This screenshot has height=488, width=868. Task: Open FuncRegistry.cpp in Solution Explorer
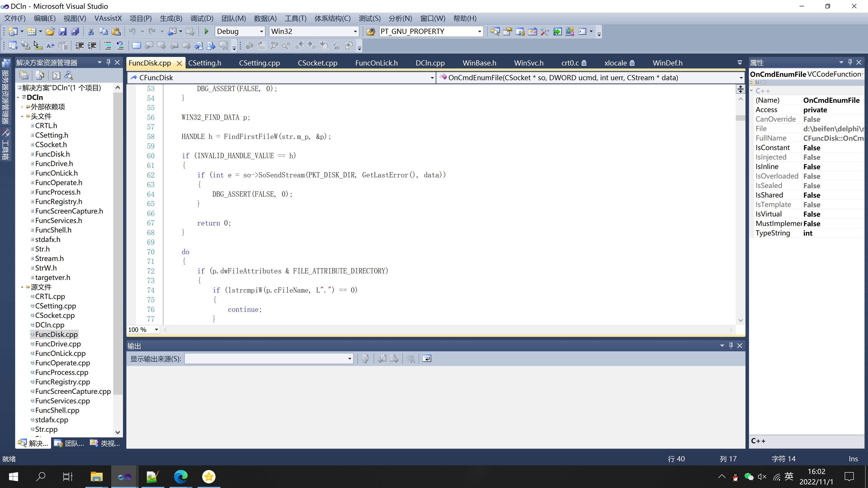(x=63, y=382)
